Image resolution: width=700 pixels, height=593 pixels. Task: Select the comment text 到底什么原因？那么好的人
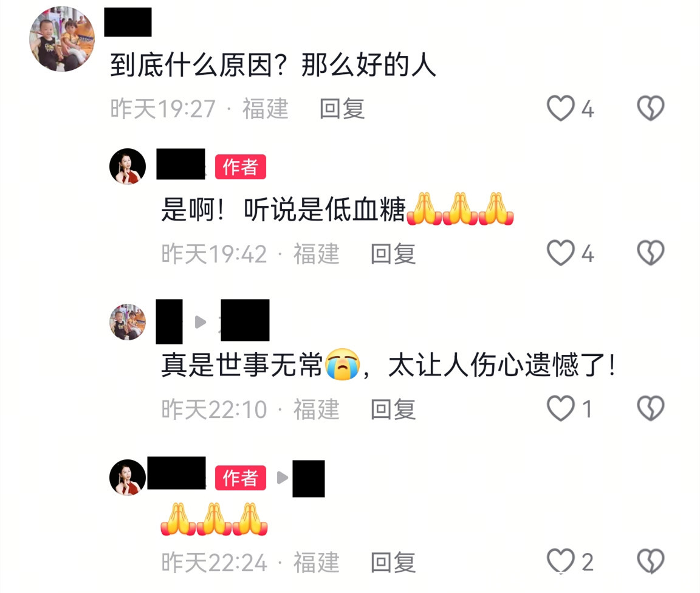273,65
